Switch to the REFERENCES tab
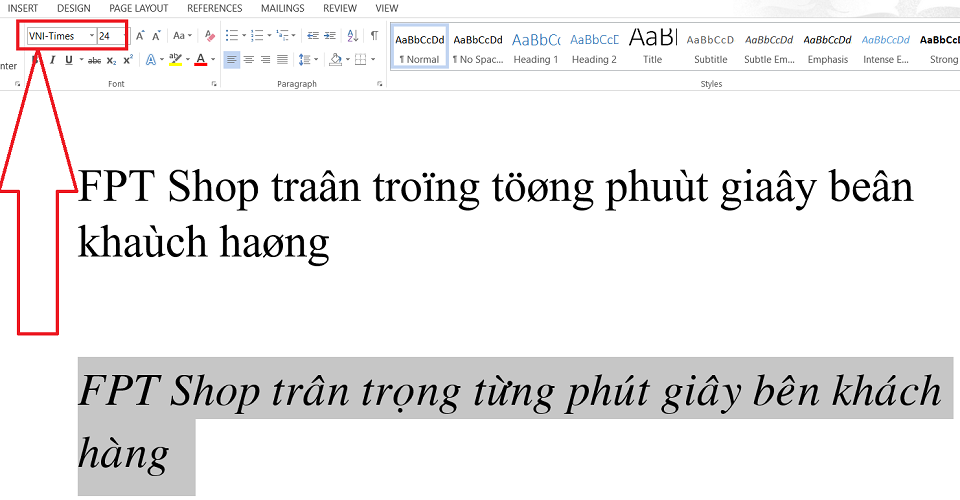 pyautogui.click(x=215, y=9)
